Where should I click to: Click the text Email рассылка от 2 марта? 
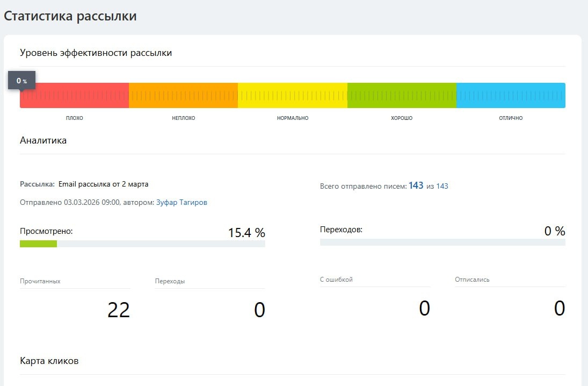[x=103, y=184]
